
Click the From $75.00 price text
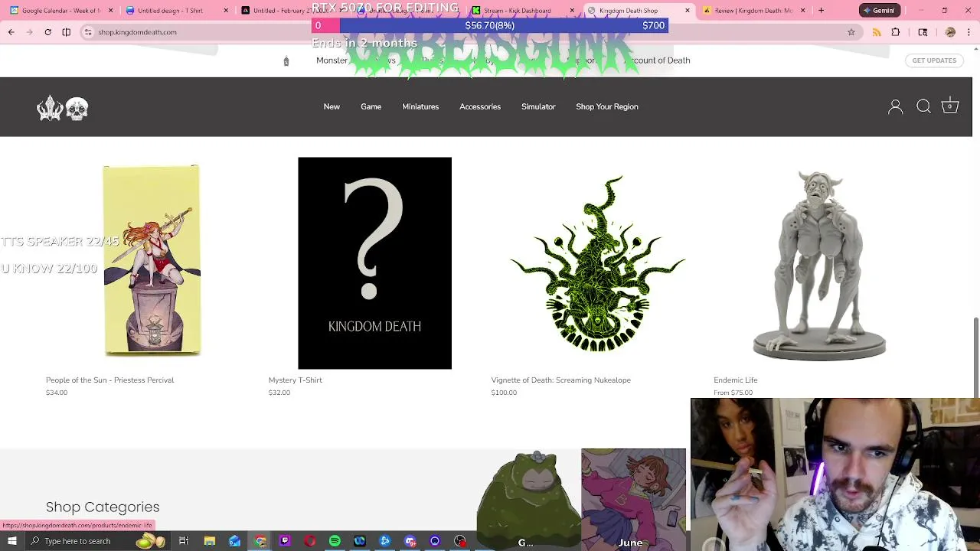pos(733,393)
